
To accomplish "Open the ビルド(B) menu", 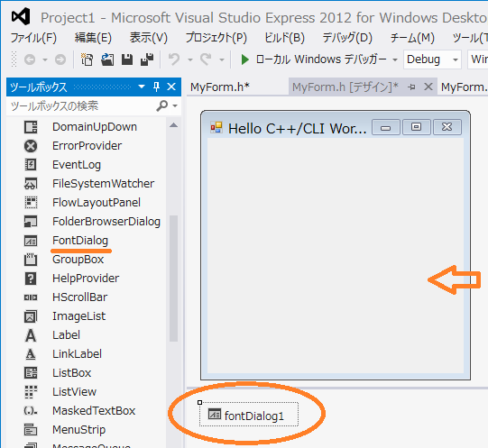I will (x=284, y=38).
